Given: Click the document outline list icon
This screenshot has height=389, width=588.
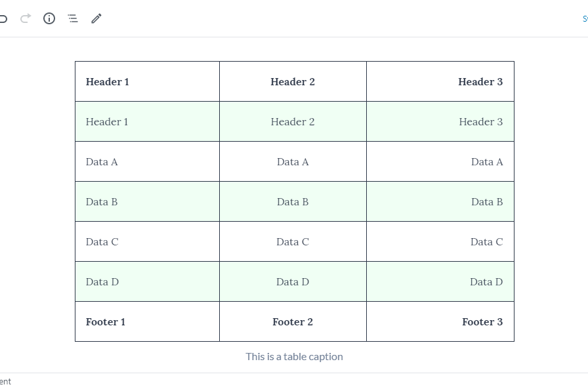Looking at the screenshot, I should click(72, 18).
